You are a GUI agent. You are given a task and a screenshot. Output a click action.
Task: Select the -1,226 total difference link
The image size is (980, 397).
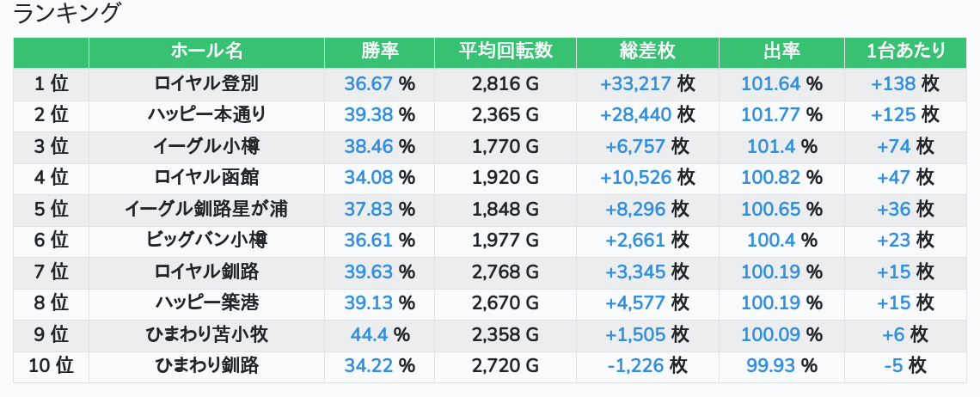[635, 365]
